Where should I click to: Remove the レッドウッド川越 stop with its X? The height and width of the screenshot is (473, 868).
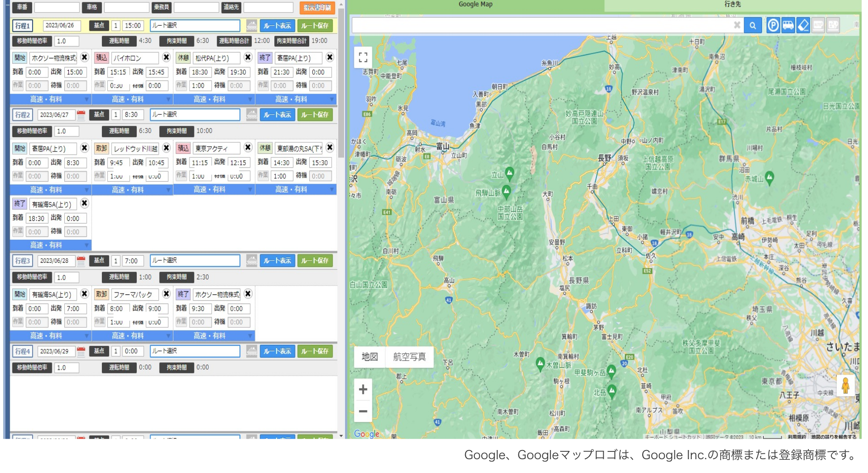point(167,148)
